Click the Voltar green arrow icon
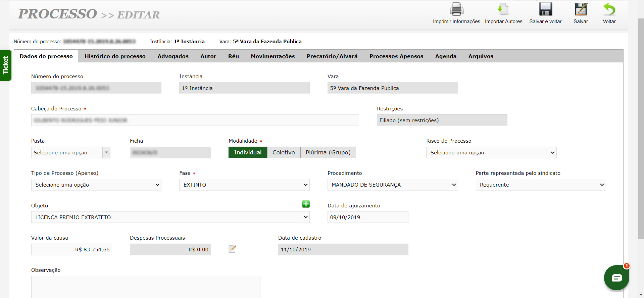644x298 pixels. click(609, 9)
